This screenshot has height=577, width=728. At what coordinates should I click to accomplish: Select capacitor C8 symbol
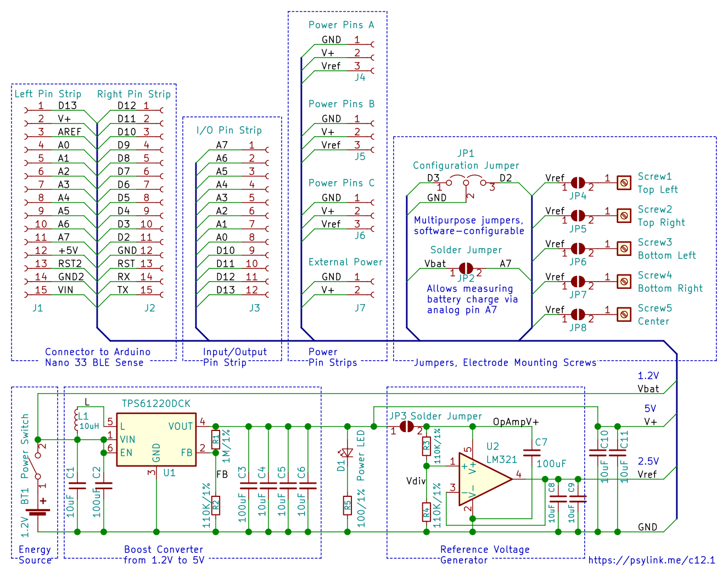click(558, 499)
